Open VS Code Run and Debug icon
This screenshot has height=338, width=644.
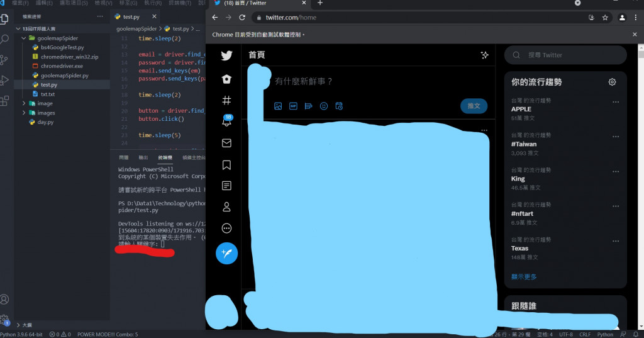[x=4, y=80]
